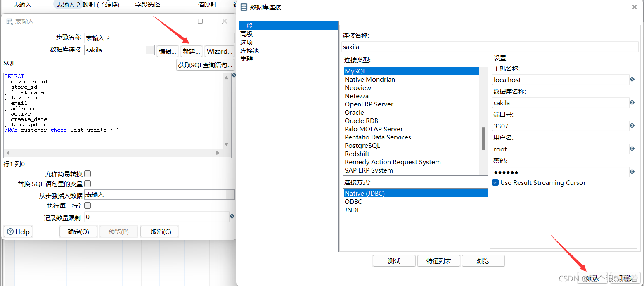Click connection type list scrollbar thumb

coord(483,139)
